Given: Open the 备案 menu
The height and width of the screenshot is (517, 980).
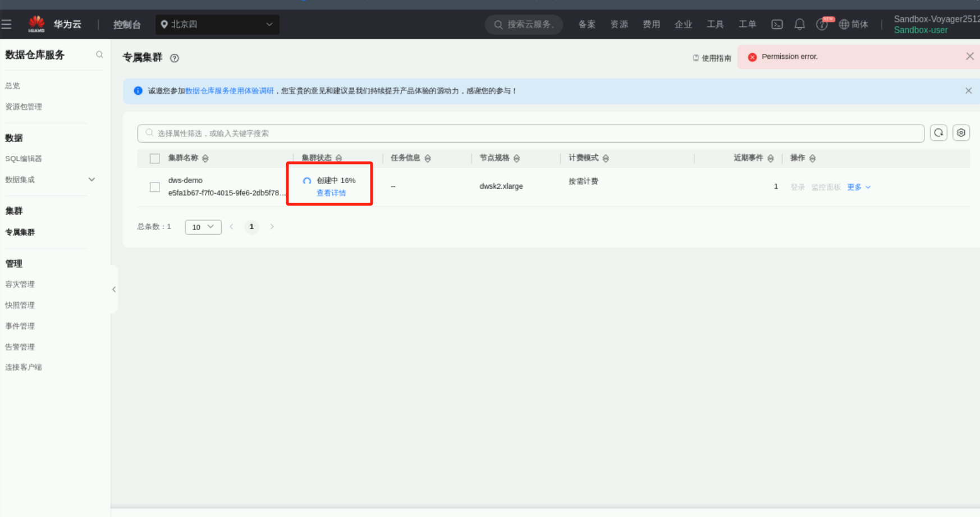Looking at the screenshot, I should coord(587,24).
